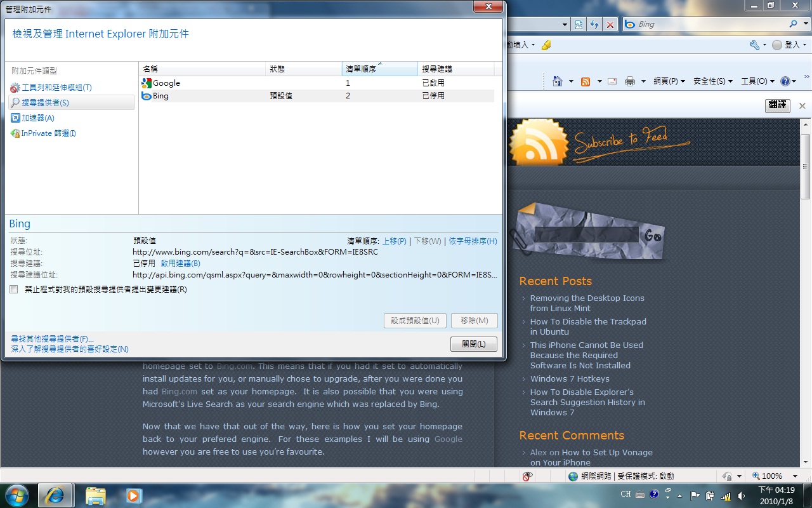Click the Google link in article text
Viewport: 812px width, 508px height.
tap(448, 439)
